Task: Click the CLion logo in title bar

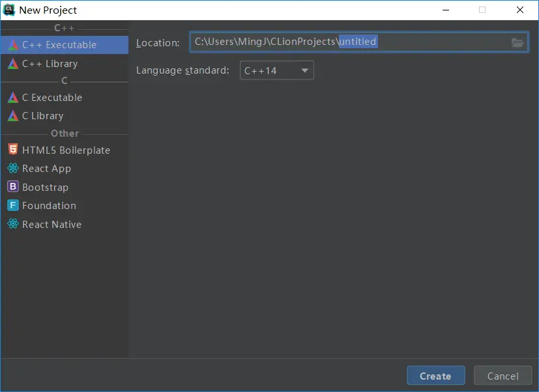Action: pos(9,10)
